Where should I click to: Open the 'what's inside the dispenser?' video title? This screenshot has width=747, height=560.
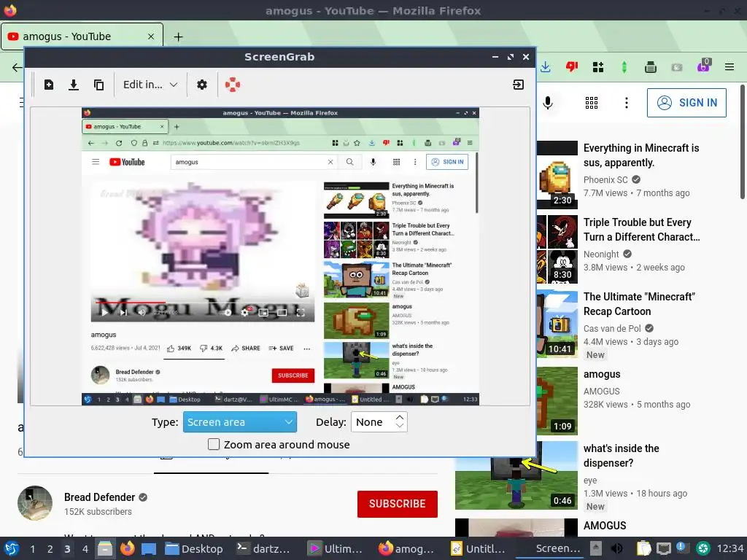pyautogui.click(x=622, y=456)
